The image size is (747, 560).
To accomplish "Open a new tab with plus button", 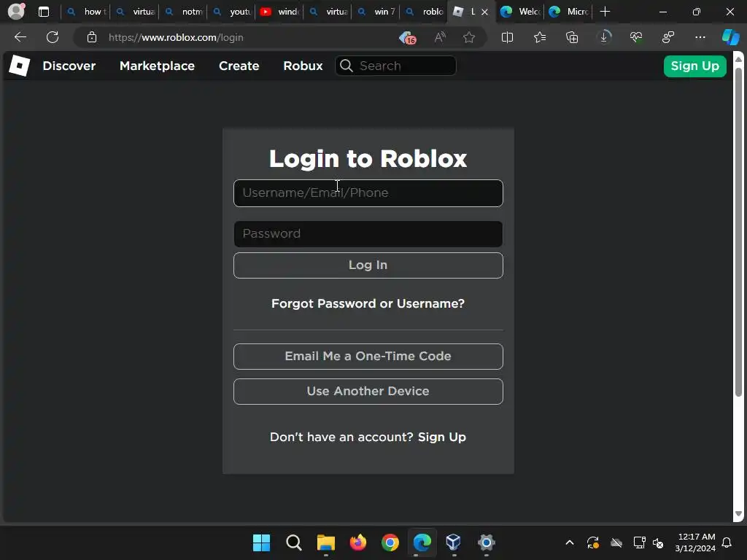I will 605,12.
